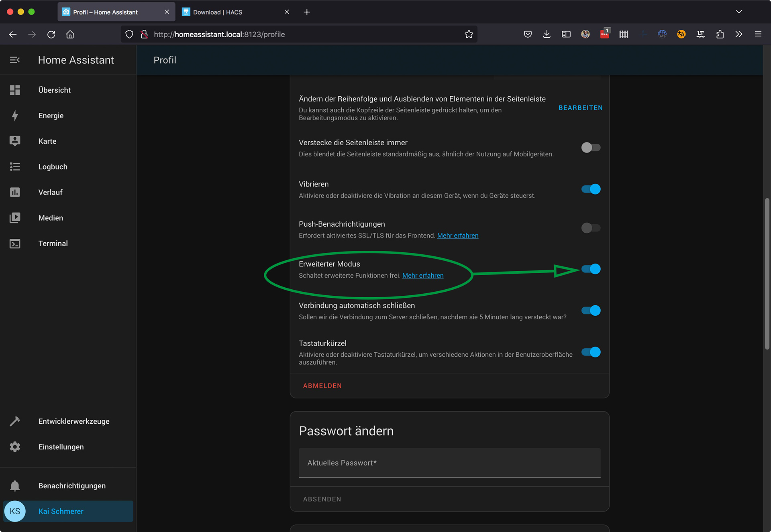Show more toolbar extensions overflow chevron

click(738, 34)
